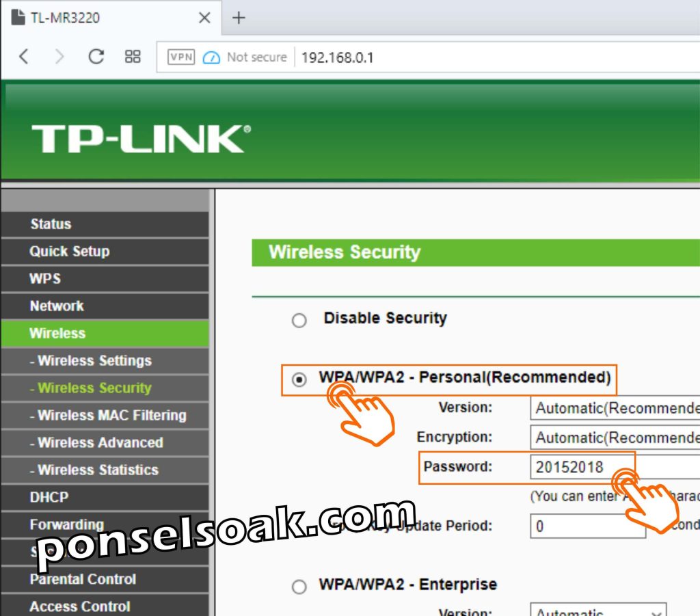700x616 pixels.
Task: Reload the router page
Action: 96,57
